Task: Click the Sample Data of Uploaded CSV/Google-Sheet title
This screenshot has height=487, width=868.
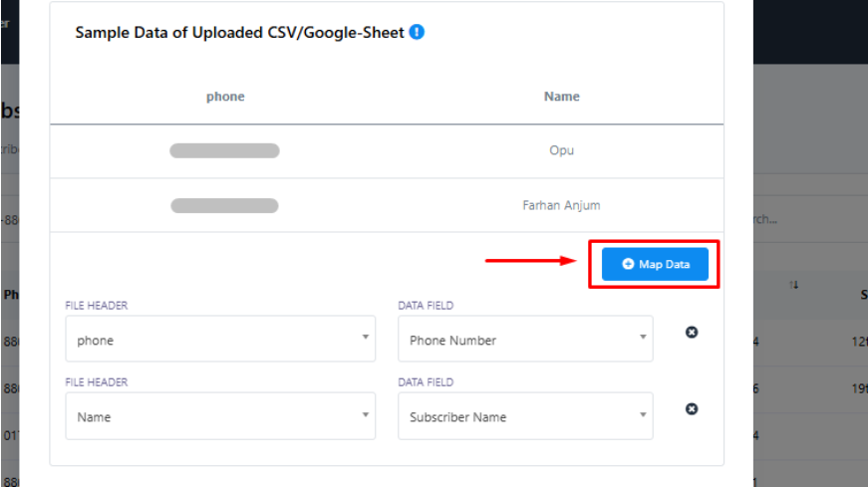Action: click(x=239, y=32)
